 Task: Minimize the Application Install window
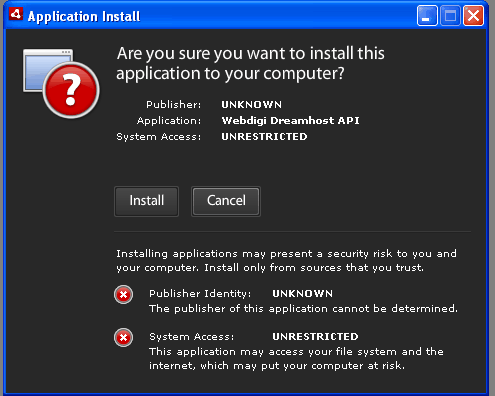[x=427, y=15]
